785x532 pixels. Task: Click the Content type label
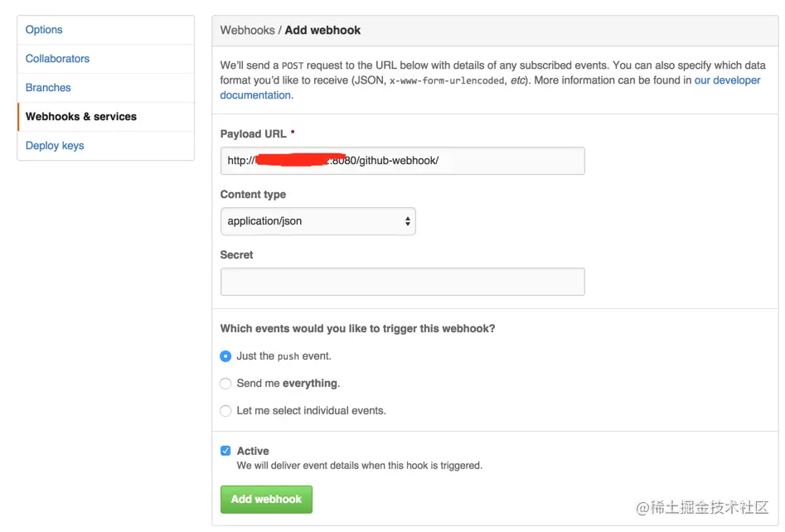253,195
